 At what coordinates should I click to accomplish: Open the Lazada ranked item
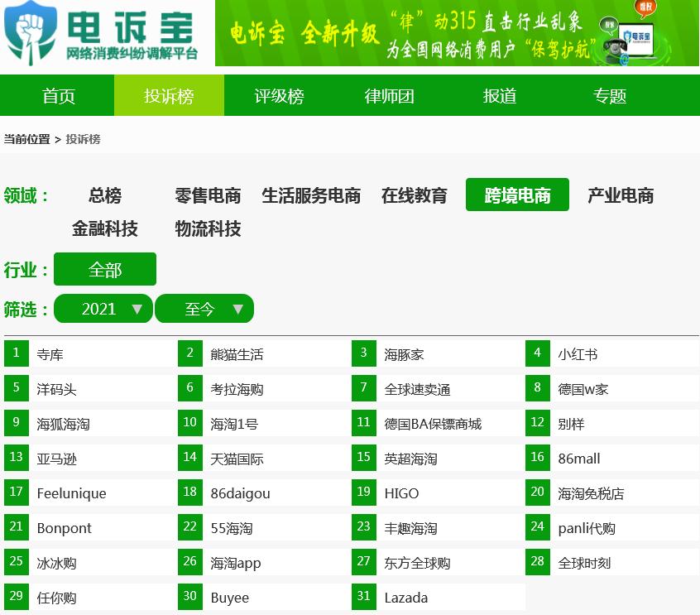(x=405, y=597)
